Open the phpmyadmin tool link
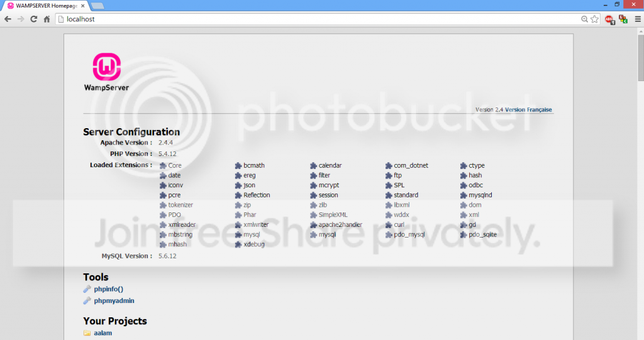The image size is (644, 340). pos(114,300)
